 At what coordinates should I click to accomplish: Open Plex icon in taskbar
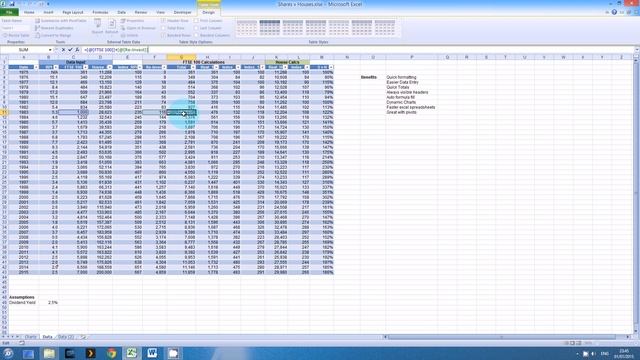[x=91, y=353]
